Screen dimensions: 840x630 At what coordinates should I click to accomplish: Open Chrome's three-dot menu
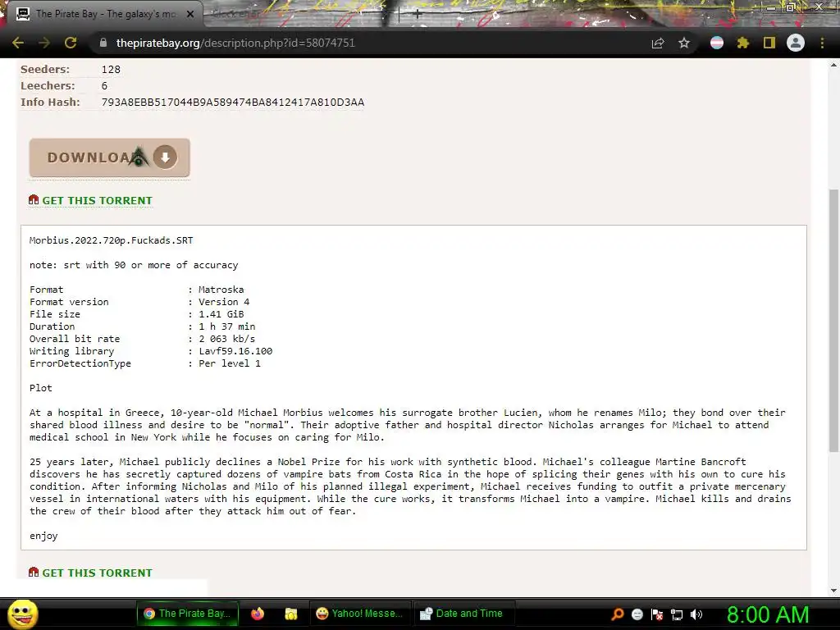pos(822,43)
